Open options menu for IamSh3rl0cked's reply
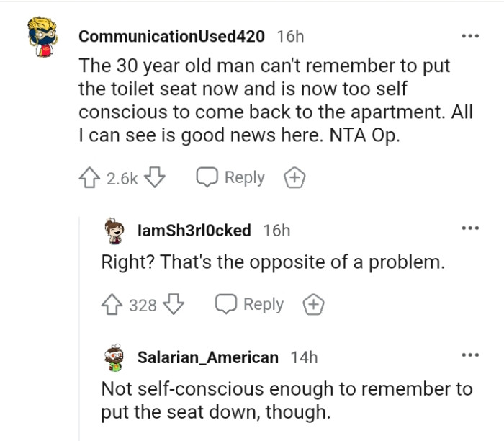The height and width of the screenshot is (441, 504). pyautogui.click(x=470, y=229)
